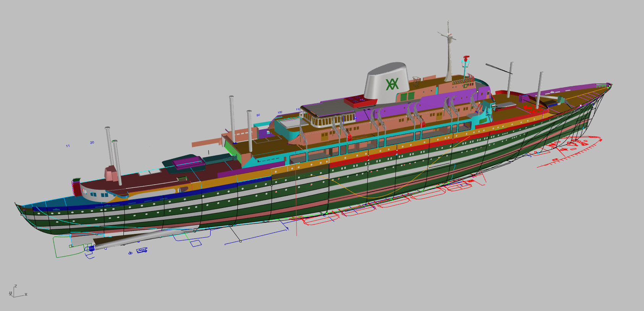This screenshot has width=644, height=311.
Task: Click the blue frame label "11"
Action: (68, 146)
